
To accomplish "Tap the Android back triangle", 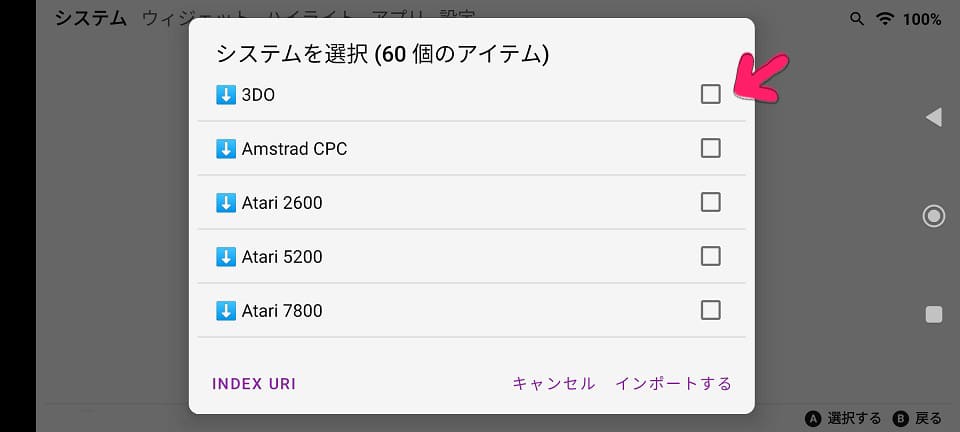I will point(933,117).
